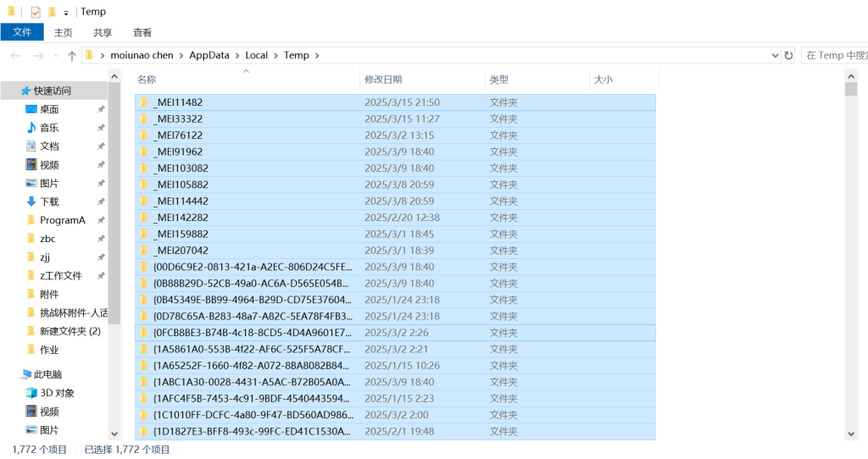Click the refresh button beside address bar
The height and width of the screenshot is (459, 868).
(x=789, y=56)
